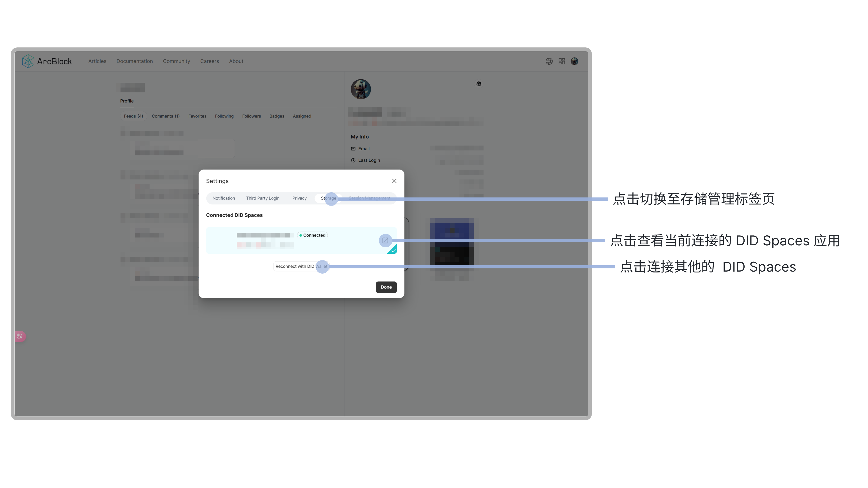Screen dimensions: 868x488
Task: Select the Privacy settings tab
Action: coord(299,198)
